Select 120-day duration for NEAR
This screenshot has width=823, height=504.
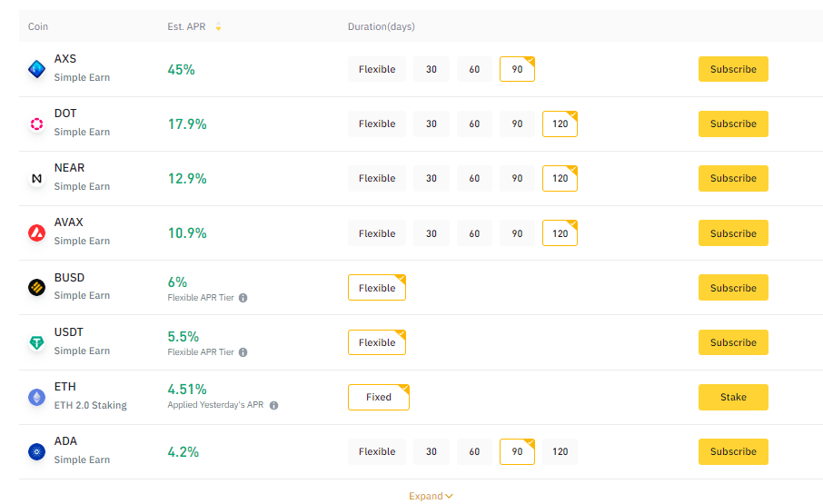click(560, 178)
